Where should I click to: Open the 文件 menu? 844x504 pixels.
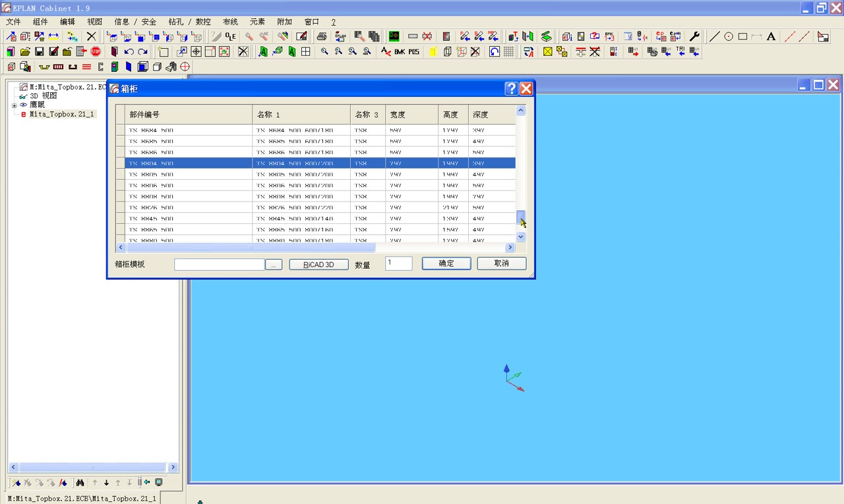click(x=13, y=22)
